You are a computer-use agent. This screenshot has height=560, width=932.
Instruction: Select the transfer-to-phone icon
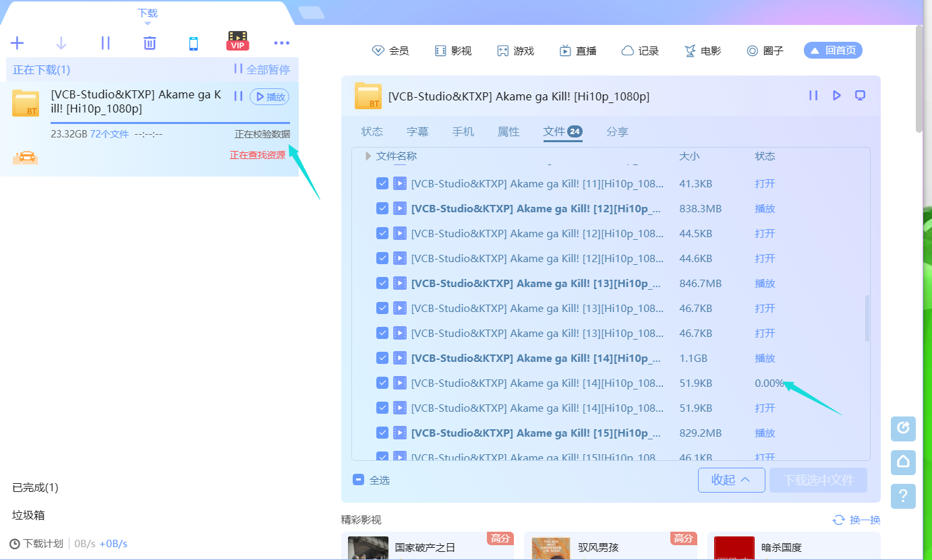click(193, 42)
